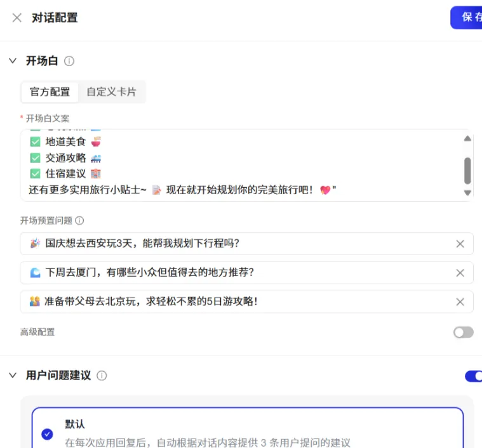Switch to the 自定义卡片 tab
The height and width of the screenshot is (448, 482).
point(111,92)
